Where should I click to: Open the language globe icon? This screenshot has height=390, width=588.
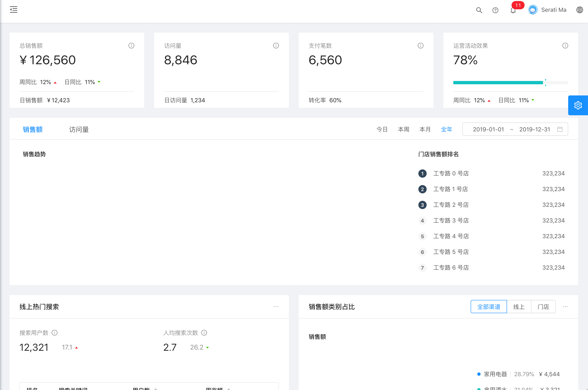[580, 10]
